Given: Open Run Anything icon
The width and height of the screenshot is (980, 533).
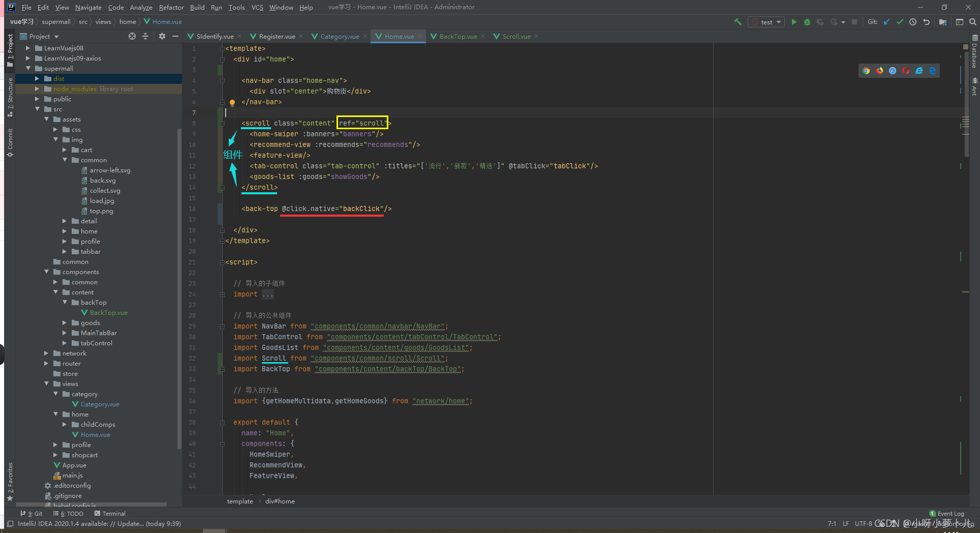Looking at the screenshot, I should [x=960, y=22].
